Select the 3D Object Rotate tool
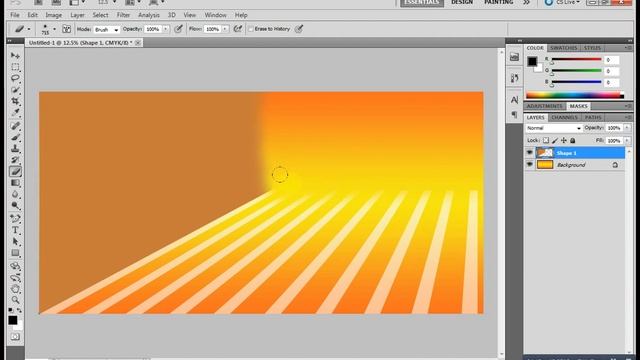The height and width of the screenshot is (360, 640). click(x=16, y=267)
